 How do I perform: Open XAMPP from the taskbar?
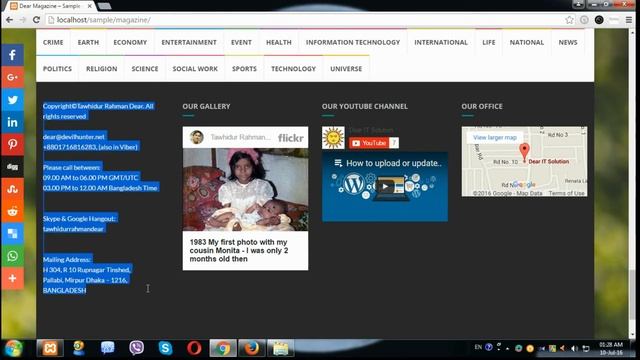coord(50,348)
